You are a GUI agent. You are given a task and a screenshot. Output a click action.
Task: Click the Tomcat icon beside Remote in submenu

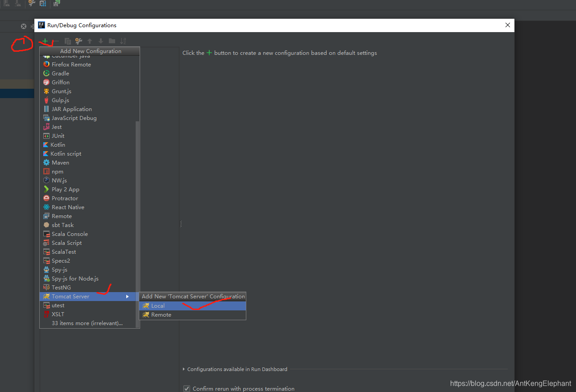pyautogui.click(x=146, y=315)
